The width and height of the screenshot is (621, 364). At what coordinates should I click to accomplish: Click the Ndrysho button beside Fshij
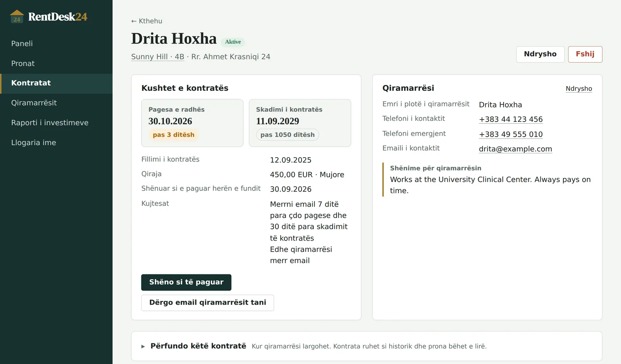540,54
